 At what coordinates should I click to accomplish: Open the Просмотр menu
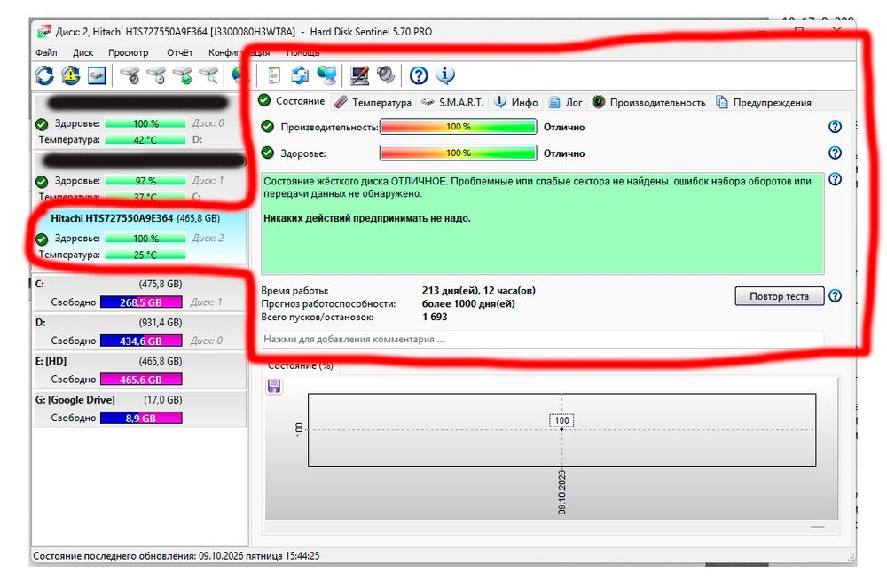(x=129, y=52)
